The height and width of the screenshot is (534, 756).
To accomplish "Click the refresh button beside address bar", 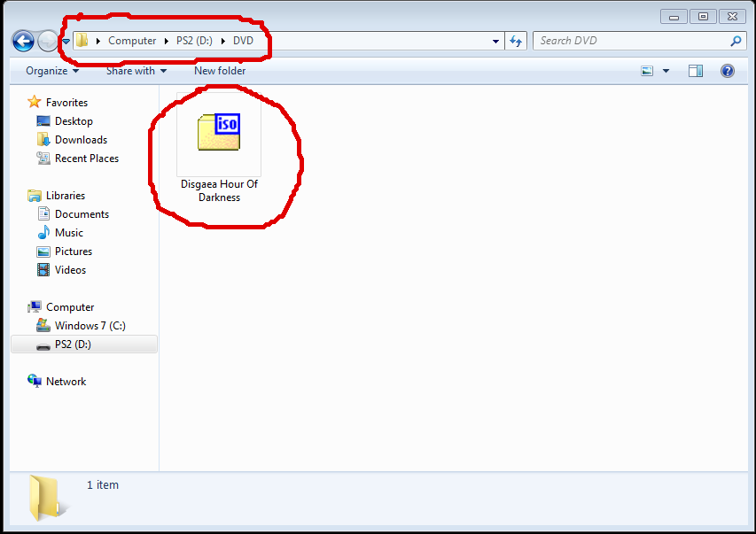I will tap(517, 41).
